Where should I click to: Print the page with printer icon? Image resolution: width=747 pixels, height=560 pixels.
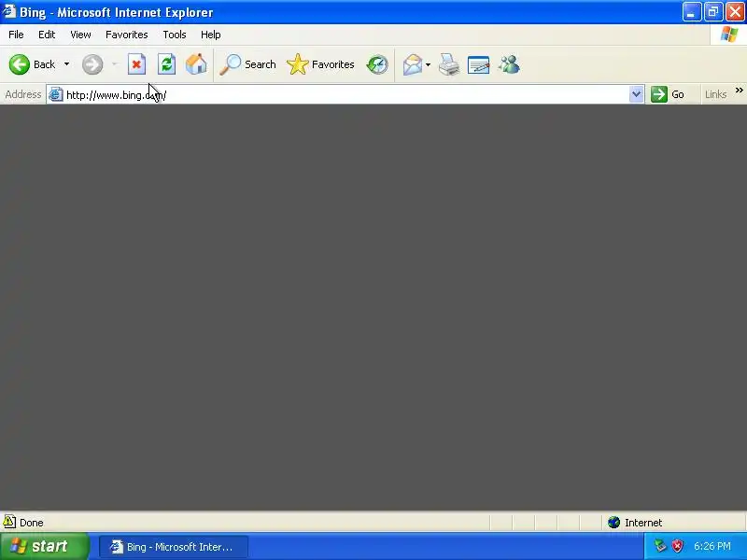(449, 64)
